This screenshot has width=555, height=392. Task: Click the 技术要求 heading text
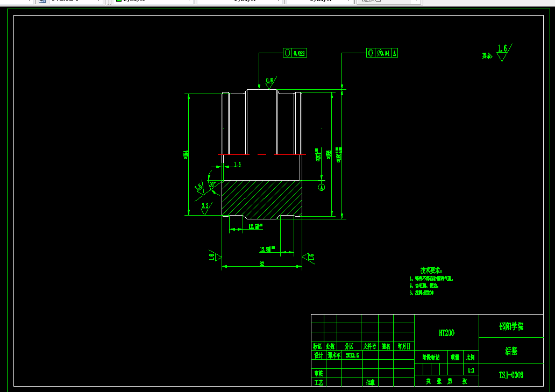point(431,270)
